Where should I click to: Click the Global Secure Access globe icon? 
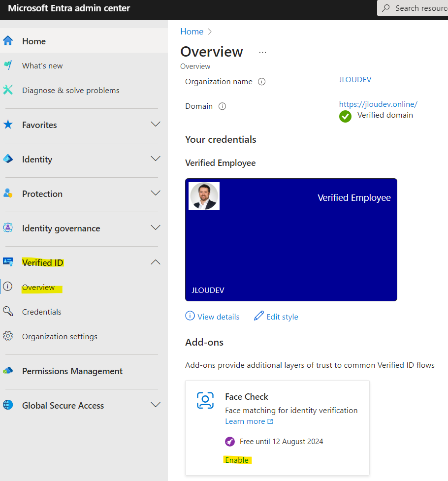8,405
